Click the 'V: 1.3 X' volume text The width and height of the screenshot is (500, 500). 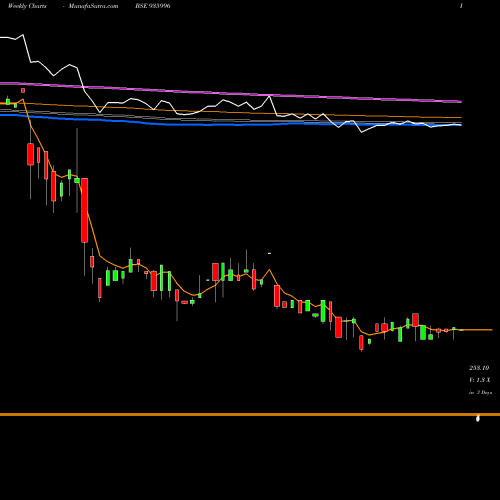point(480,380)
